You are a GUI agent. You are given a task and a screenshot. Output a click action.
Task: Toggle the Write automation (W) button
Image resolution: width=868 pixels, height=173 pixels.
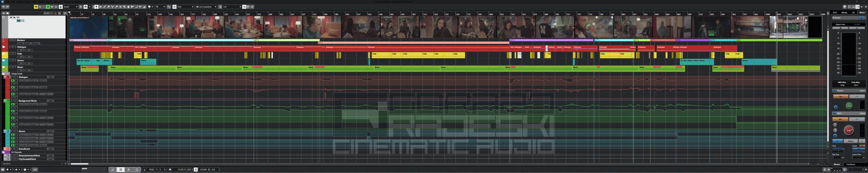52,7
